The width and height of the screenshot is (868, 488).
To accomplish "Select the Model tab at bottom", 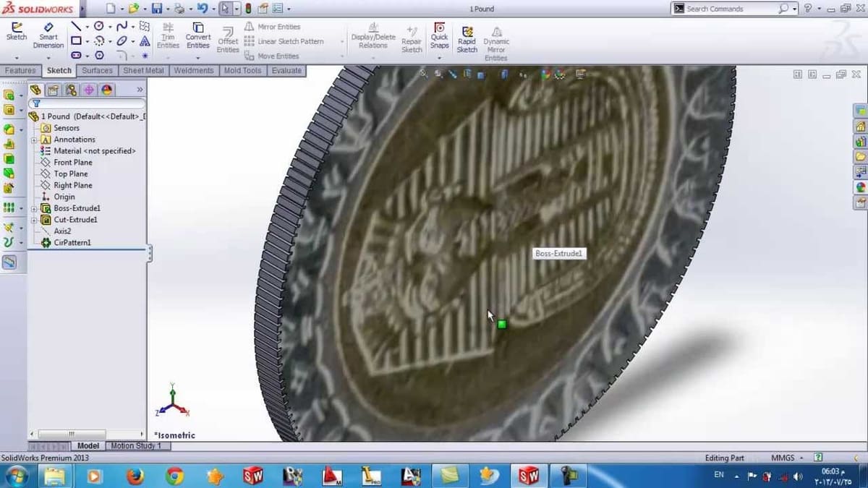I will (88, 446).
